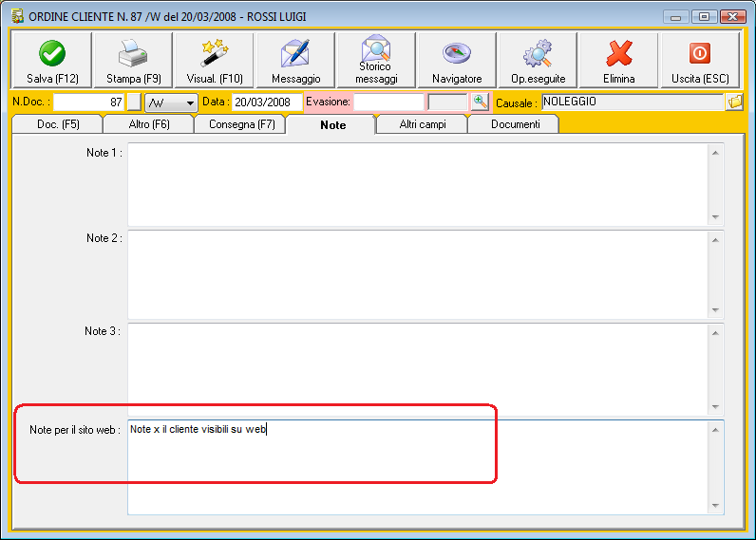Image resolution: width=756 pixels, height=540 pixels.
Task: Go to the Documenti tab
Action: click(515, 124)
